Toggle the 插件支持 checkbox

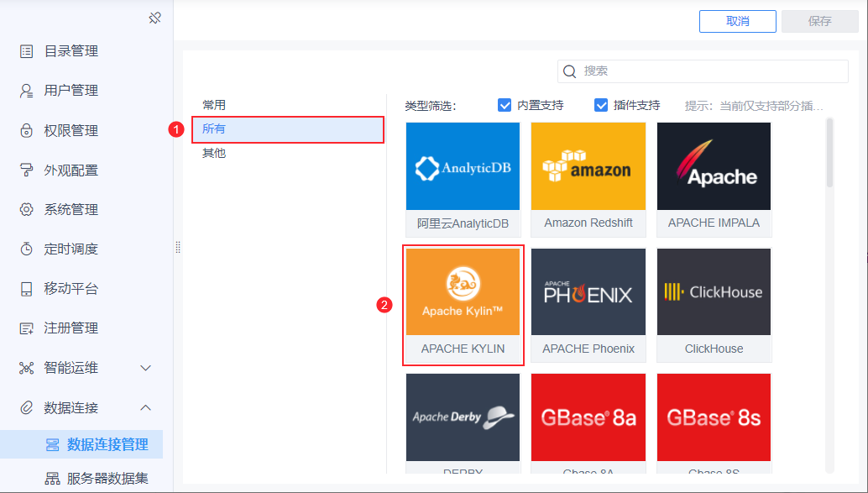coord(600,105)
